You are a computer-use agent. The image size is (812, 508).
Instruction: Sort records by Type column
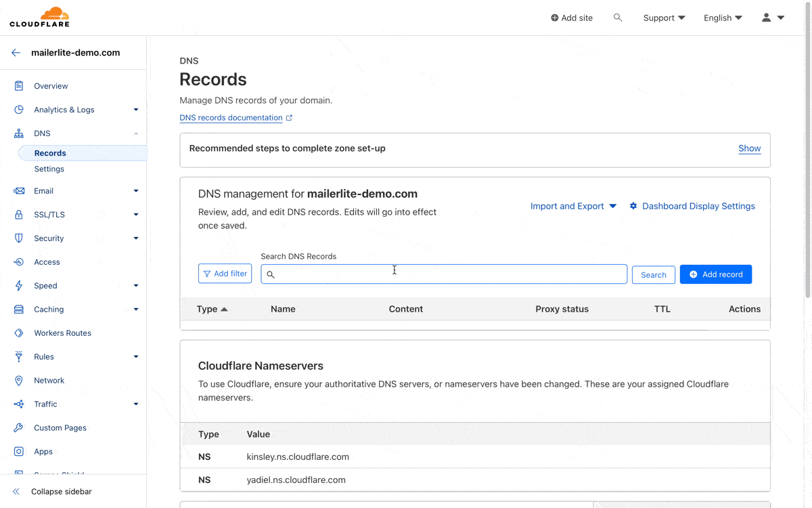click(x=212, y=309)
